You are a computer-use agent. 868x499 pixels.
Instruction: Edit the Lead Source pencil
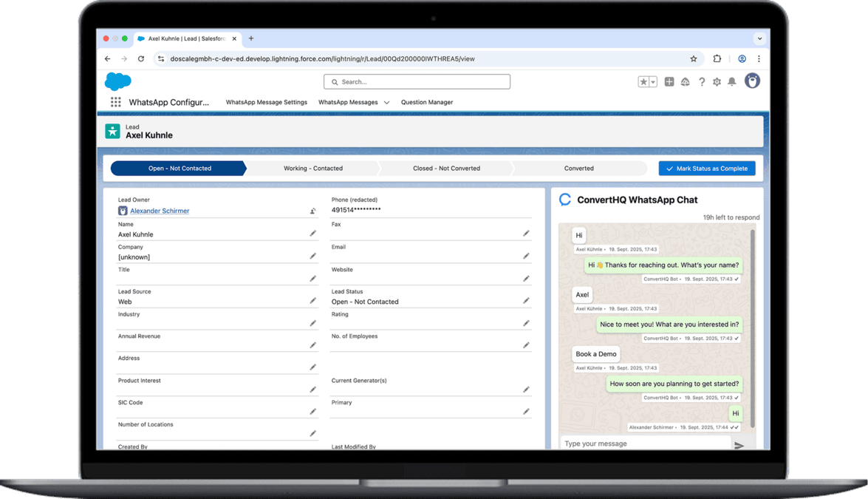(x=312, y=301)
